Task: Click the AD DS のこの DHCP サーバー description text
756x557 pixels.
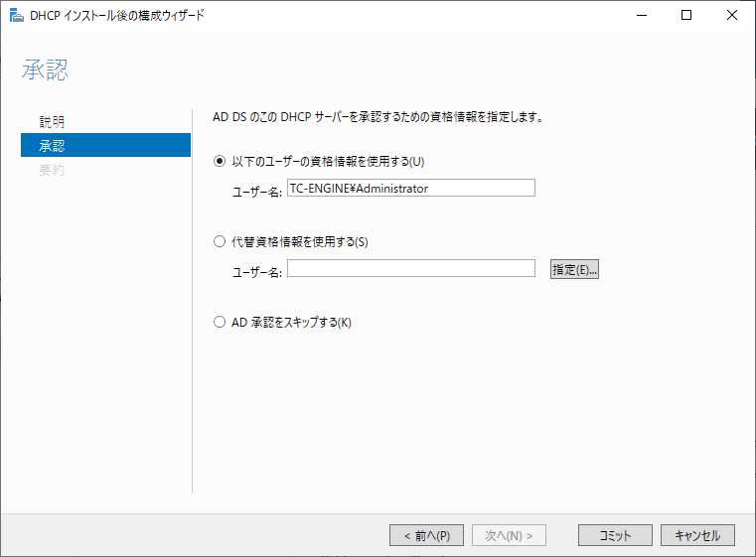Action: pyautogui.click(x=378, y=117)
